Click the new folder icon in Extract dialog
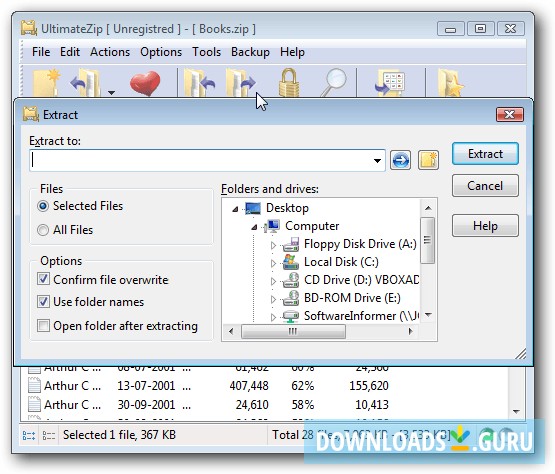 click(x=428, y=160)
